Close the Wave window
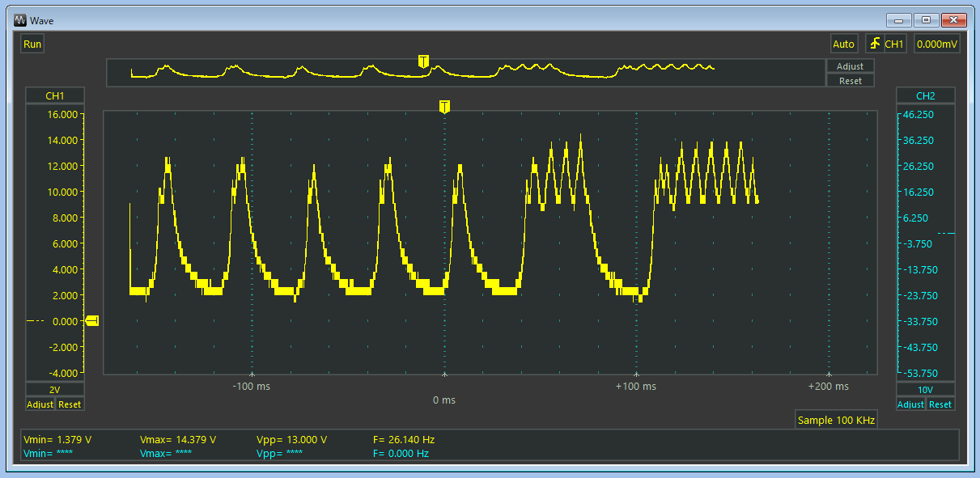Viewport: 980px width, 478px height. (x=954, y=19)
